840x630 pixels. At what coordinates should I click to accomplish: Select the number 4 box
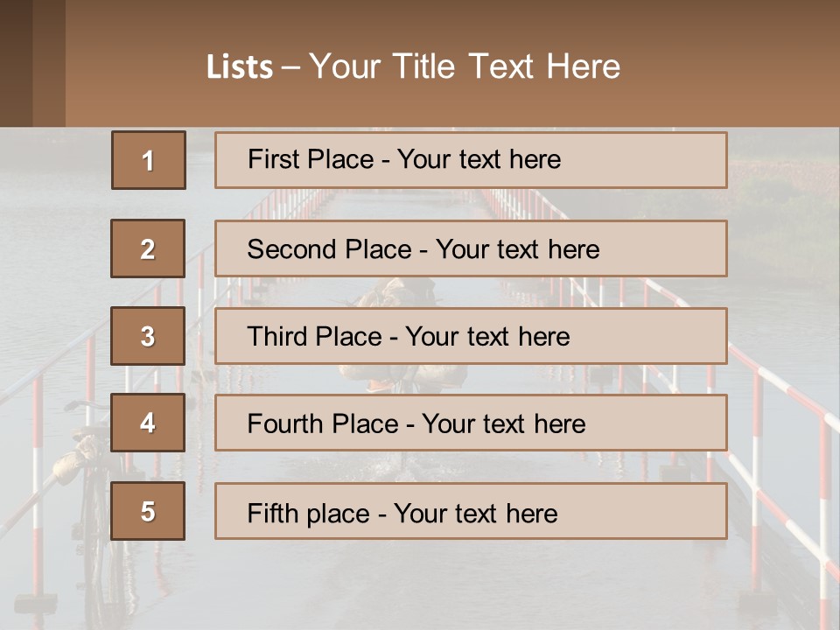(148, 423)
